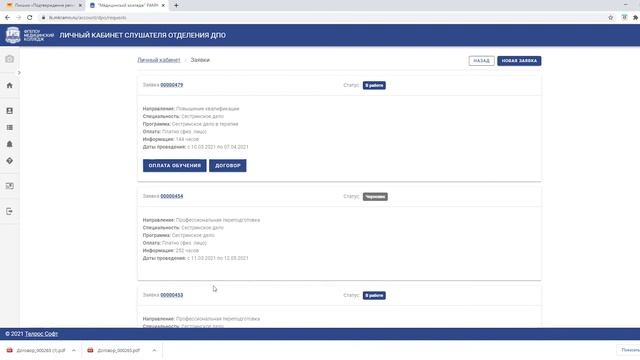Image resolution: width=640 pixels, height=360 pixels.
Task: Open the list icon in sidebar
Action: (9, 127)
